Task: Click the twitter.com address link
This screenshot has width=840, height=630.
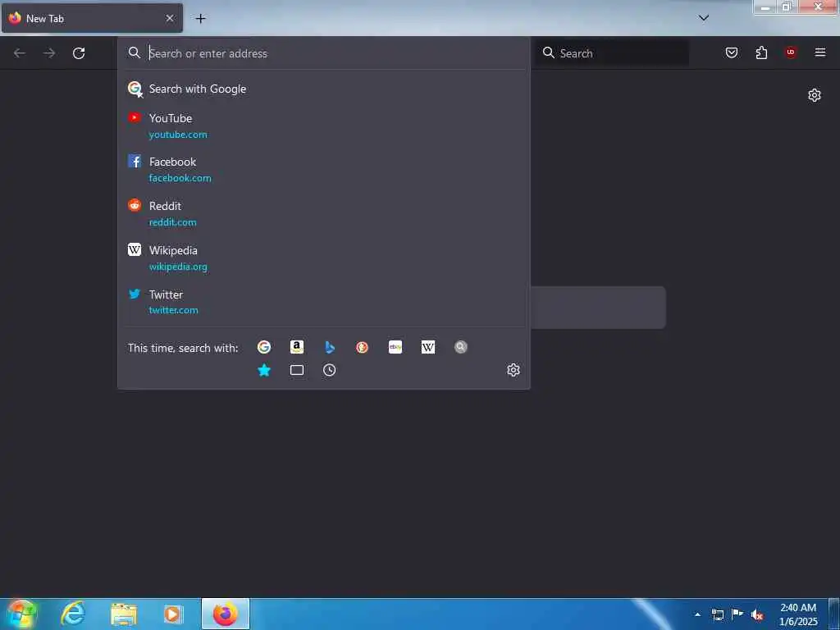Action: pos(173,310)
